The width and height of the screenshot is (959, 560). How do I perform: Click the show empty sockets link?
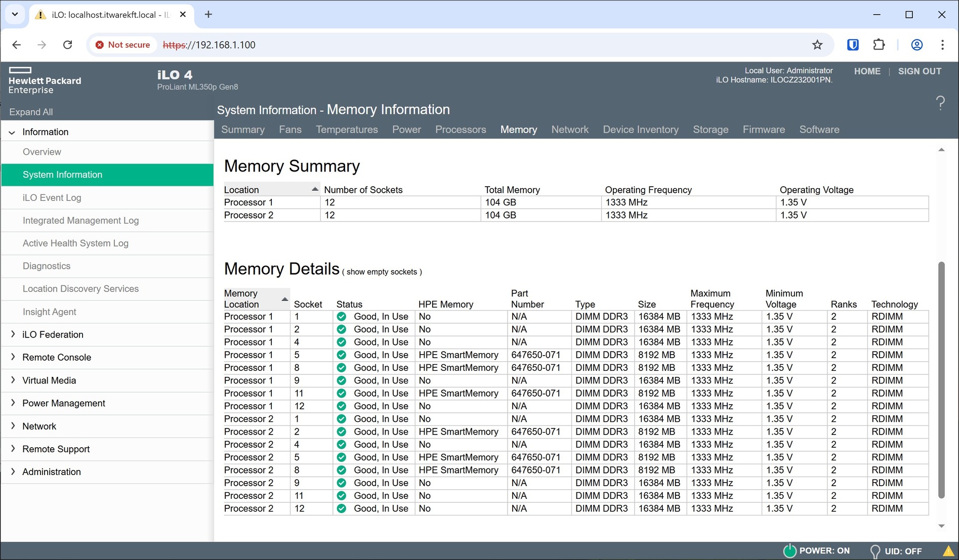tap(382, 272)
